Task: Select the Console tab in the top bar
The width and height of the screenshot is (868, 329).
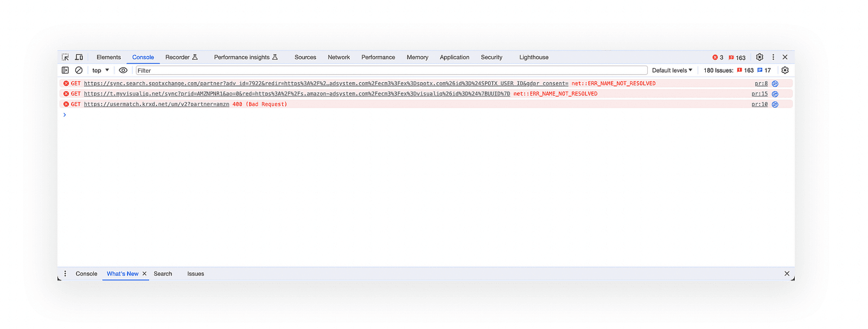Action: (143, 57)
